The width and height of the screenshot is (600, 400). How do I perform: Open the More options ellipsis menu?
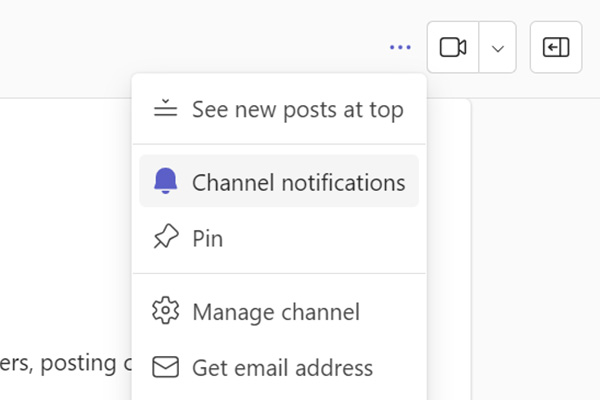[x=400, y=47]
